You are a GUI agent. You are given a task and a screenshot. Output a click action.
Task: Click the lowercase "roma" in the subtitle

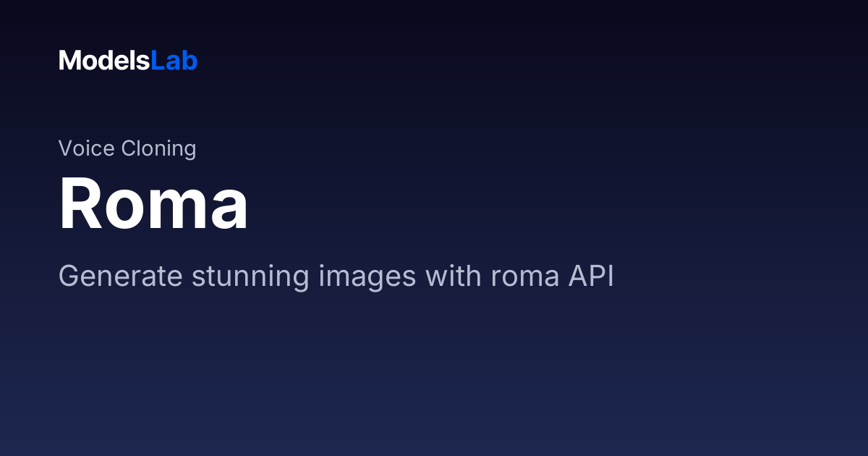click(523, 276)
